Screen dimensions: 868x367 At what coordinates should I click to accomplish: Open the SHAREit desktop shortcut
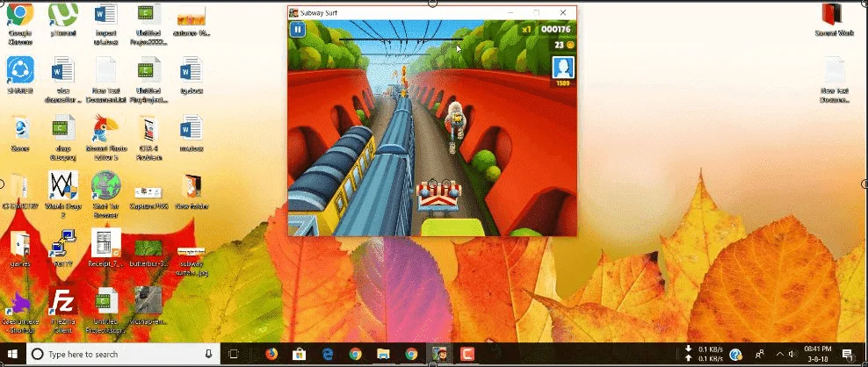(x=20, y=75)
